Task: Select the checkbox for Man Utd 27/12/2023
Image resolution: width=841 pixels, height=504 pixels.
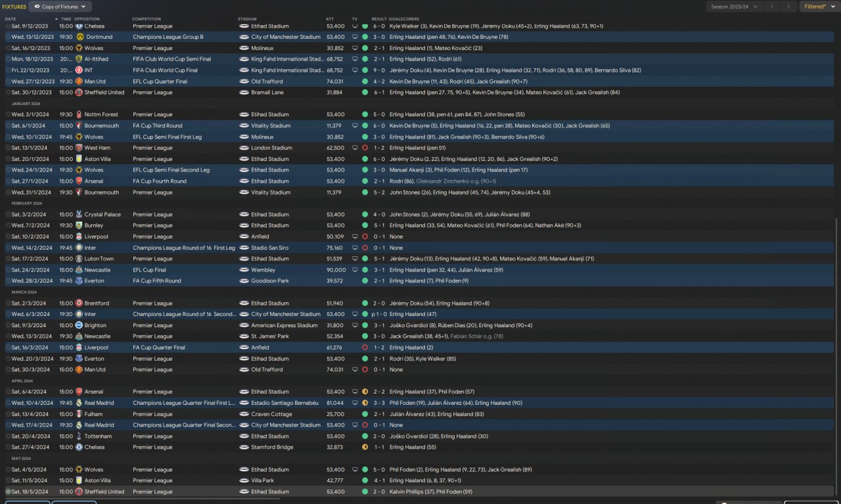Action: coord(8,81)
